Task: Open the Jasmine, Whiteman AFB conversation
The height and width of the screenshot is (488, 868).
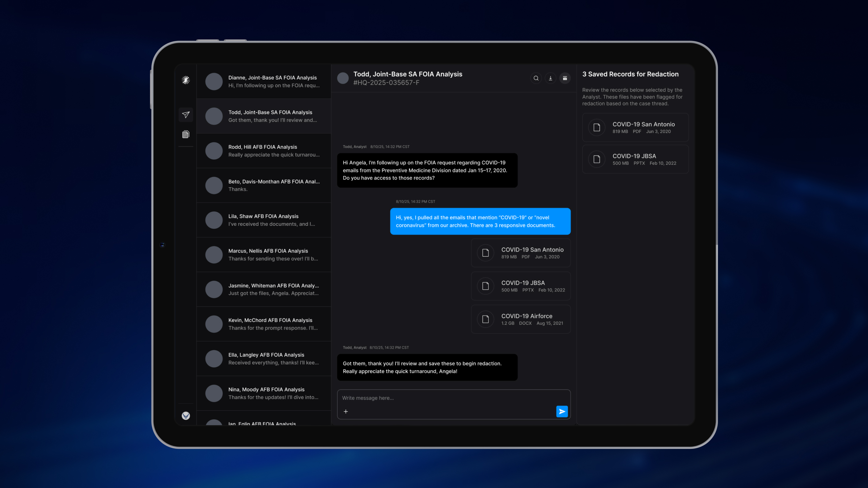Action: pos(264,289)
